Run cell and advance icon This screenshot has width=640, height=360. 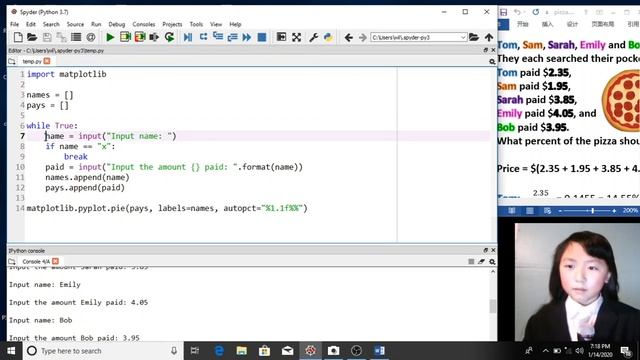(x=140, y=38)
